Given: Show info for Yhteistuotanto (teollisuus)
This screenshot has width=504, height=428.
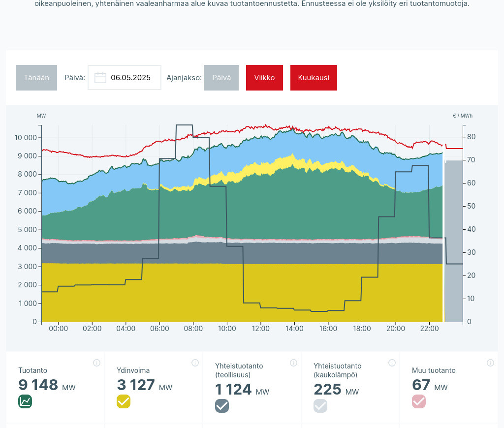Looking at the screenshot, I should click(293, 363).
